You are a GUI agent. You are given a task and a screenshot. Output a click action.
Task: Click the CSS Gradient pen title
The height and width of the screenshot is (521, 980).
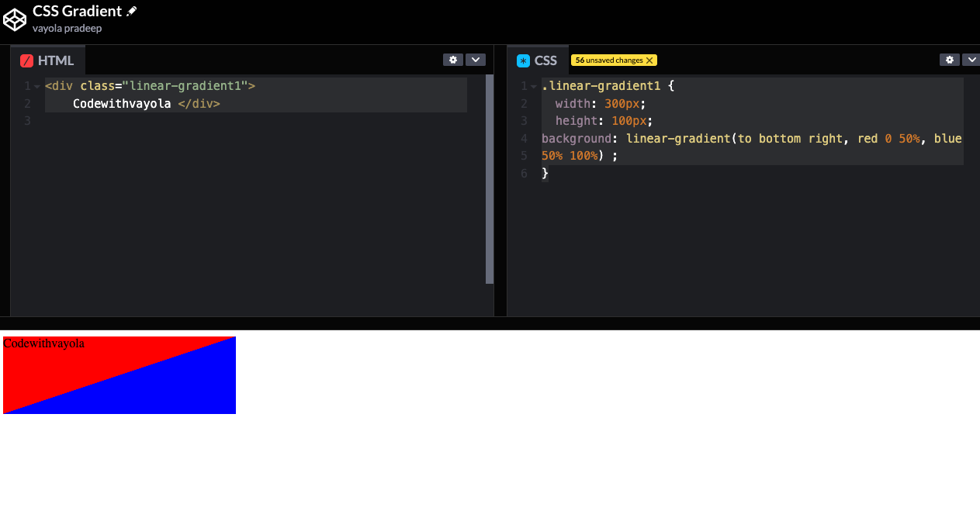click(77, 11)
